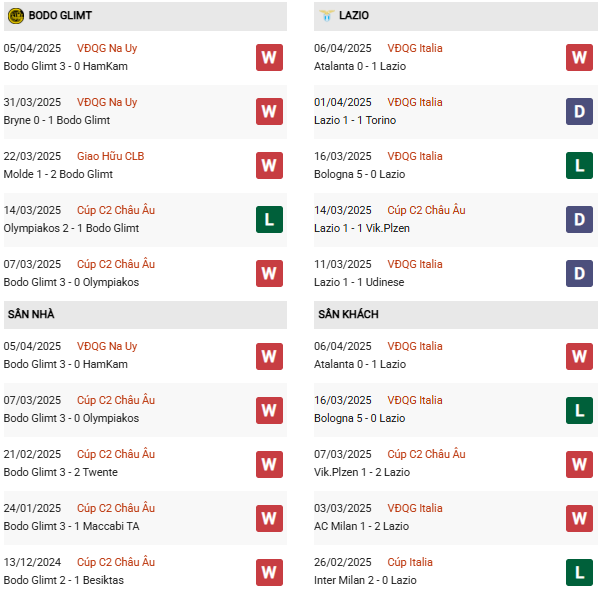Screen dimensions: 600x594
Task: Click W badge for Bodo Glimt 3-2 Twente
Action: point(269,463)
